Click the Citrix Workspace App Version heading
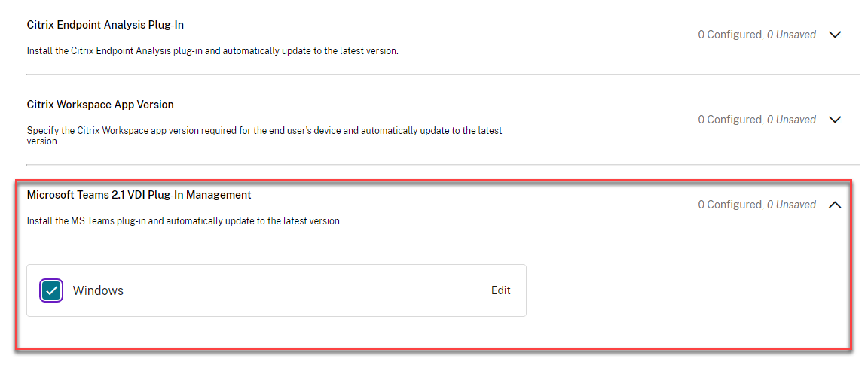Image resolution: width=868 pixels, height=368 pixels. coord(100,105)
